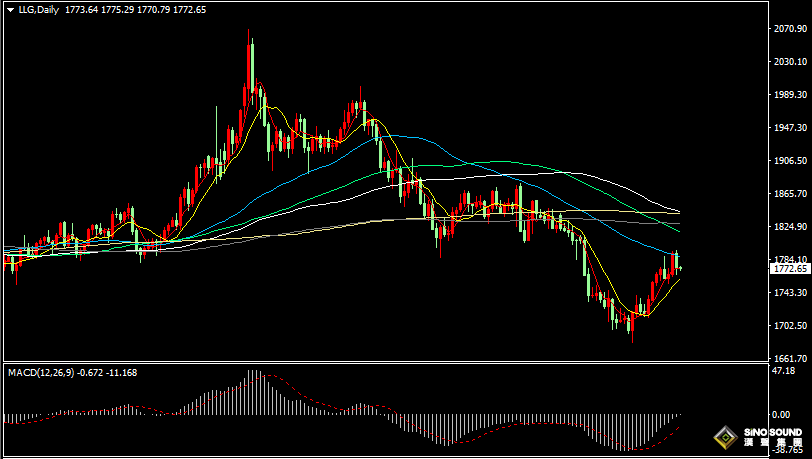Select the MACD(12,26,9) indicator label
This screenshot has height=459, width=812.
41,372
